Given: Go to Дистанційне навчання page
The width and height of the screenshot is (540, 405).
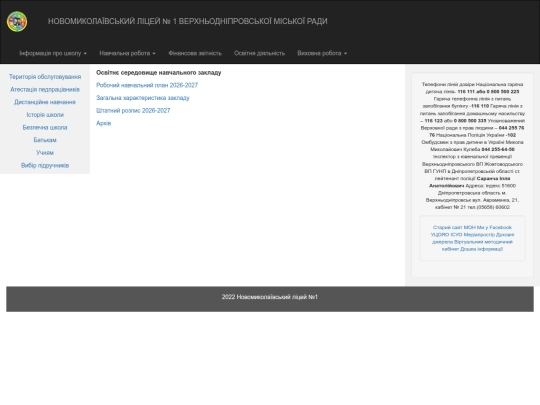Looking at the screenshot, I should pos(45,102).
